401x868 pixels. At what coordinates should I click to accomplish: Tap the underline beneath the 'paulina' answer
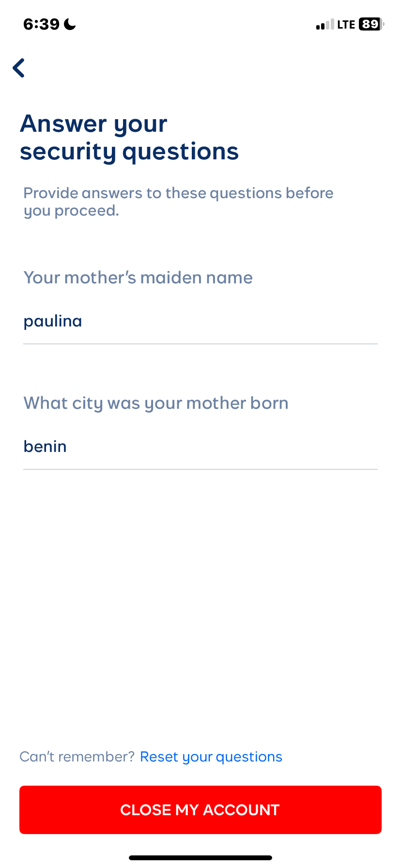click(x=200, y=344)
